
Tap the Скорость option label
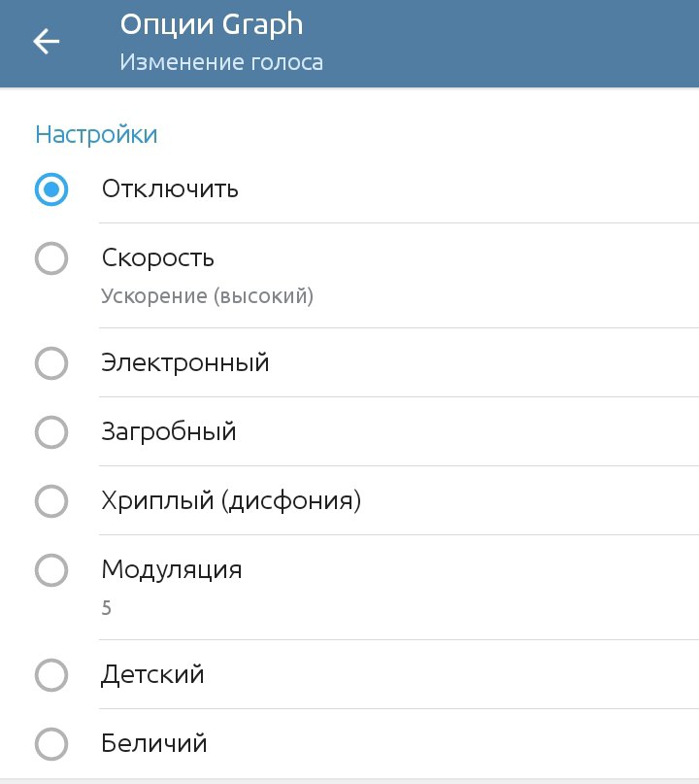[x=158, y=258]
